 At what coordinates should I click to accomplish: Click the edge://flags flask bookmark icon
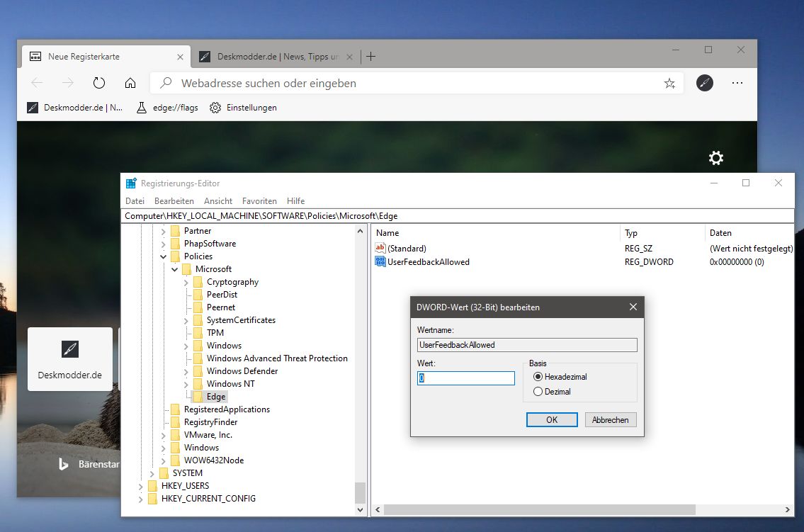141,108
